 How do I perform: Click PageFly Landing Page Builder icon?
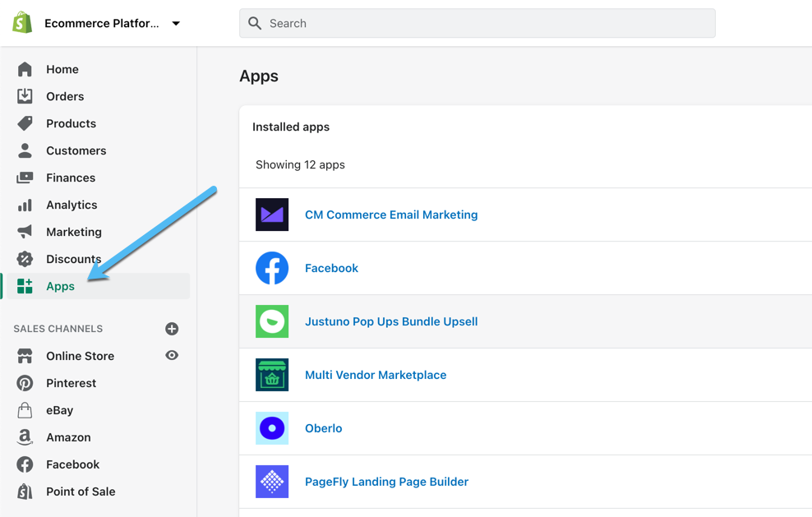[272, 482]
